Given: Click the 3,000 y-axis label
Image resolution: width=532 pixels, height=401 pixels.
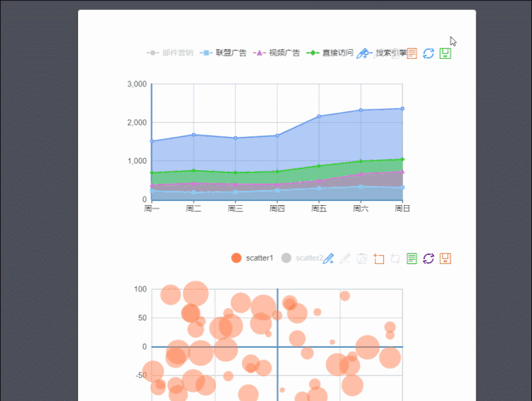Looking at the screenshot, I should click(137, 84).
